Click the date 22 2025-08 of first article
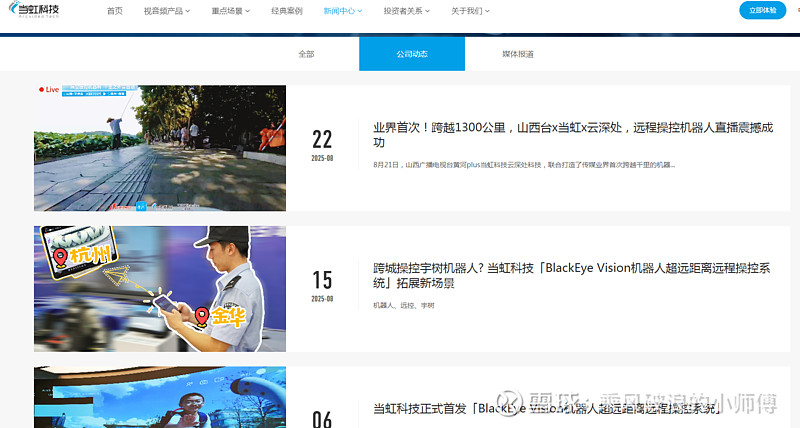 (322, 145)
